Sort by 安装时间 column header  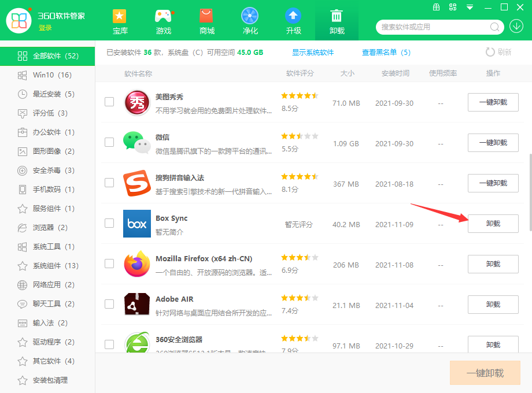click(396, 73)
